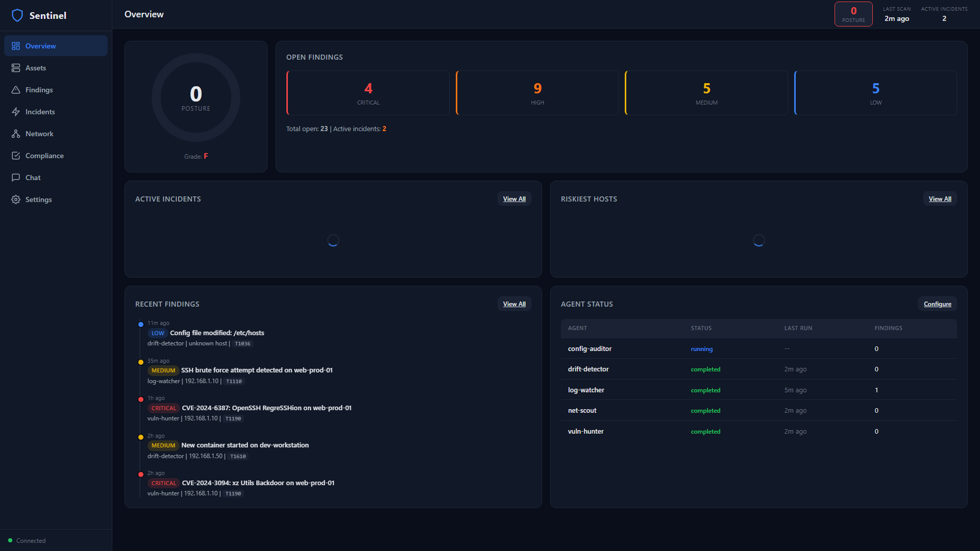This screenshot has height=551, width=980.
Task: Open Network via its node-graph icon
Action: point(16,133)
